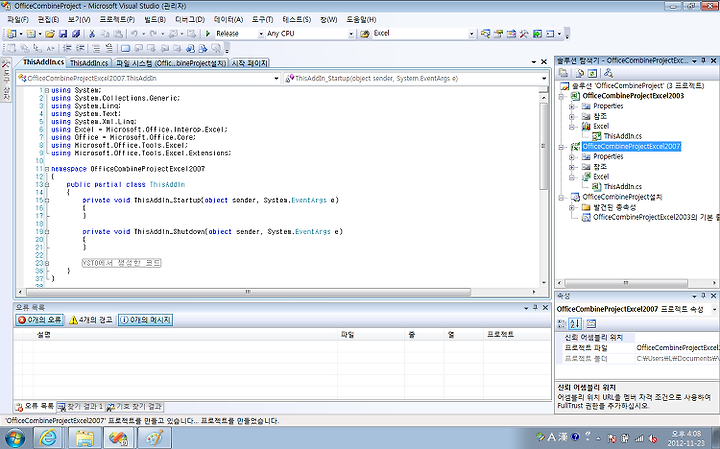Viewport: 720px width, 449px height.
Task: Click the Find in Files icon beside Excel box
Action: [x=365, y=34]
